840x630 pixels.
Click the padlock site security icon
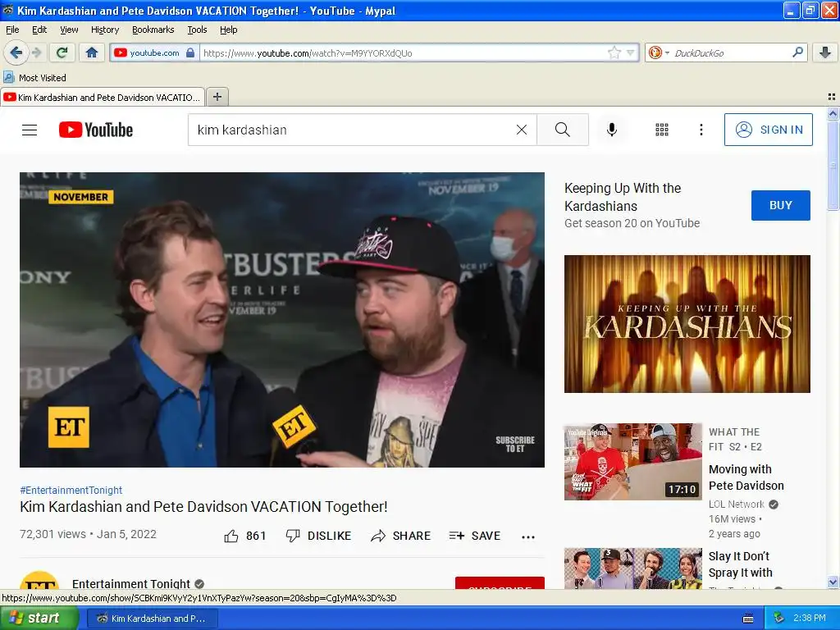click(x=190, y=52)
